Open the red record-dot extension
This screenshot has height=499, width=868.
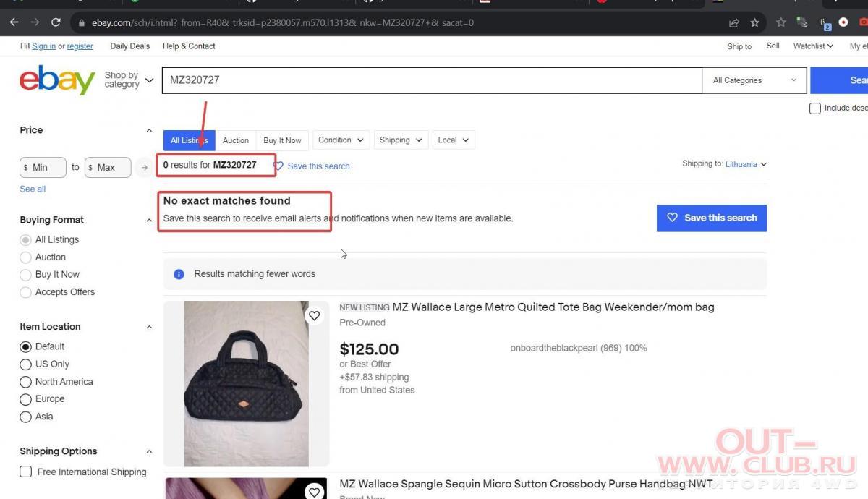point(843,23)
